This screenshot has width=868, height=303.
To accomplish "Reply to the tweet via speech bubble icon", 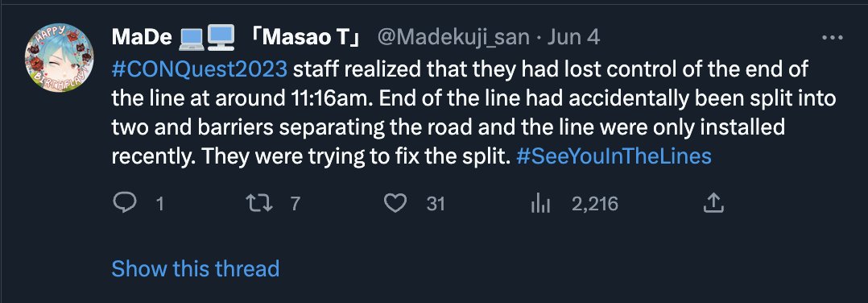I will 125,204.
